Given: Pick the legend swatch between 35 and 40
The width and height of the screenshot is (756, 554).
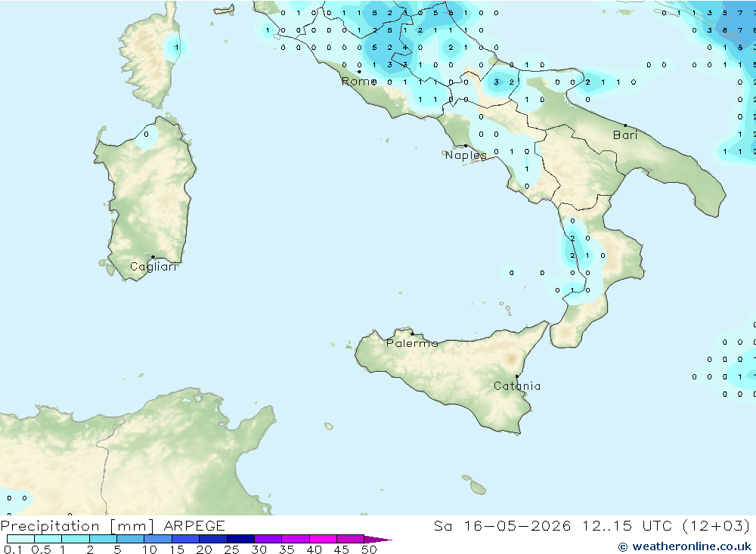Looking at the screenshot, I should [x=295, y=539].
